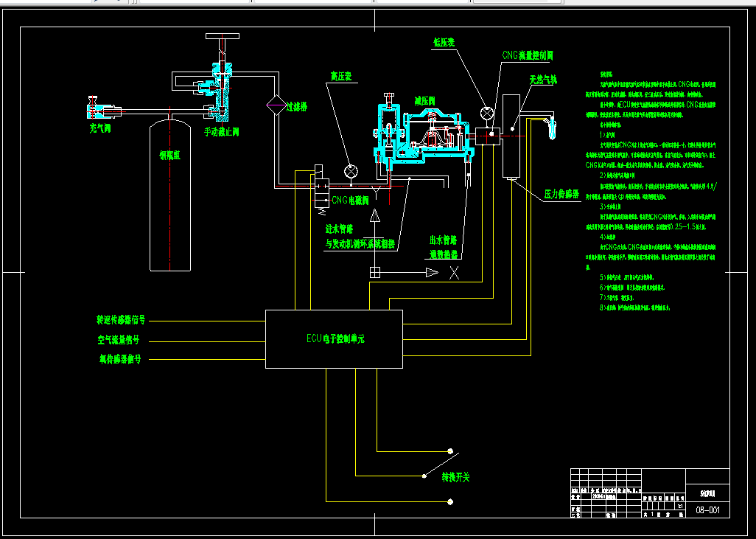This screenshot has height=539, width=756.
Task: Select the 低压表 label text
Action: click(x=444, y=43)
